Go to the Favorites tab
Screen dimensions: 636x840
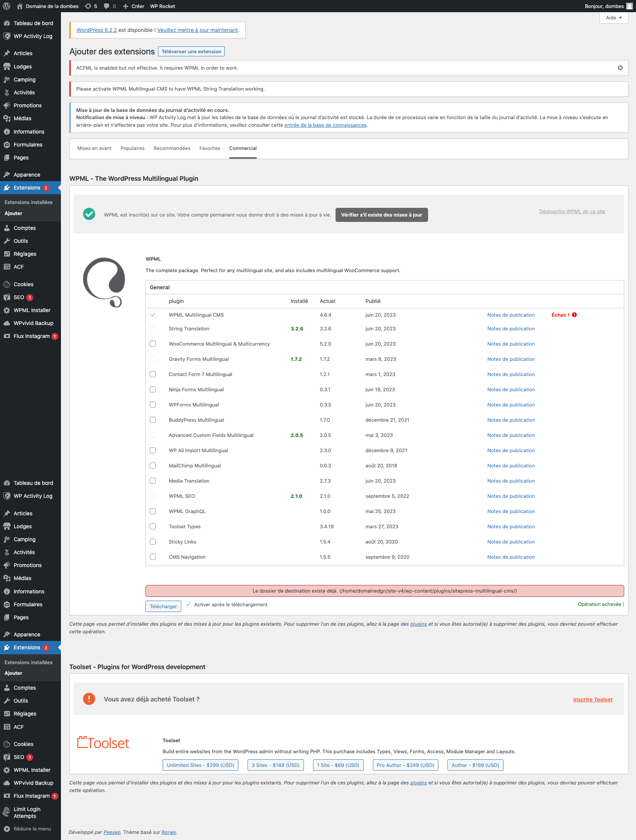point(210,148)
